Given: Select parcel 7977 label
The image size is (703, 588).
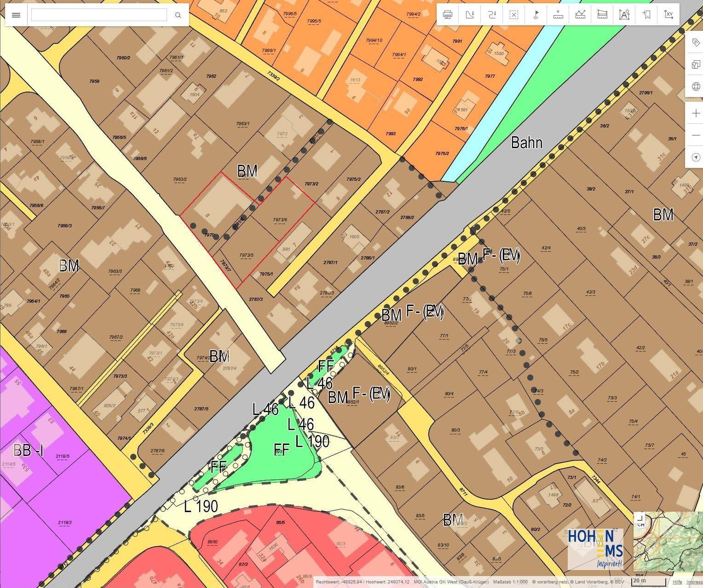Looking at the screenshot, I should (490, 76).
